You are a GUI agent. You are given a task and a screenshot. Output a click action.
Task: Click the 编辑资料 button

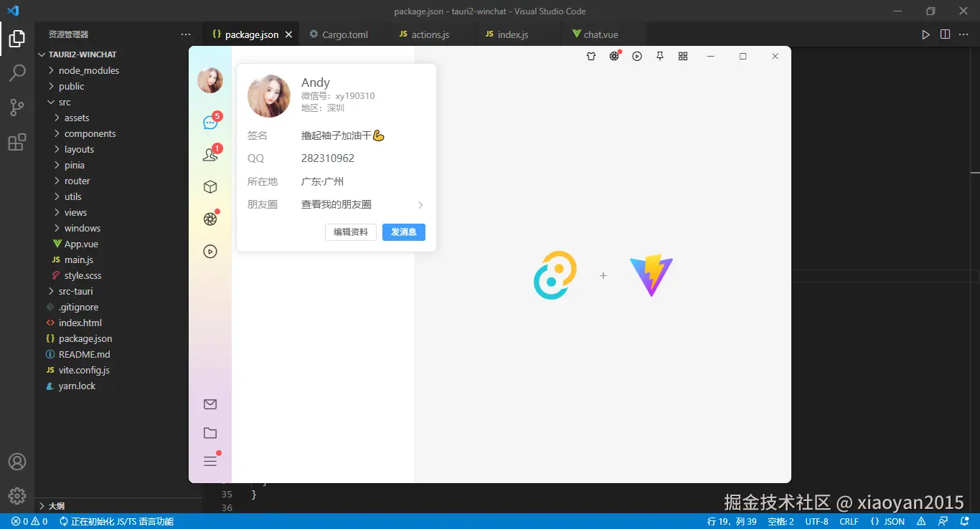click(x=351, y=232)
